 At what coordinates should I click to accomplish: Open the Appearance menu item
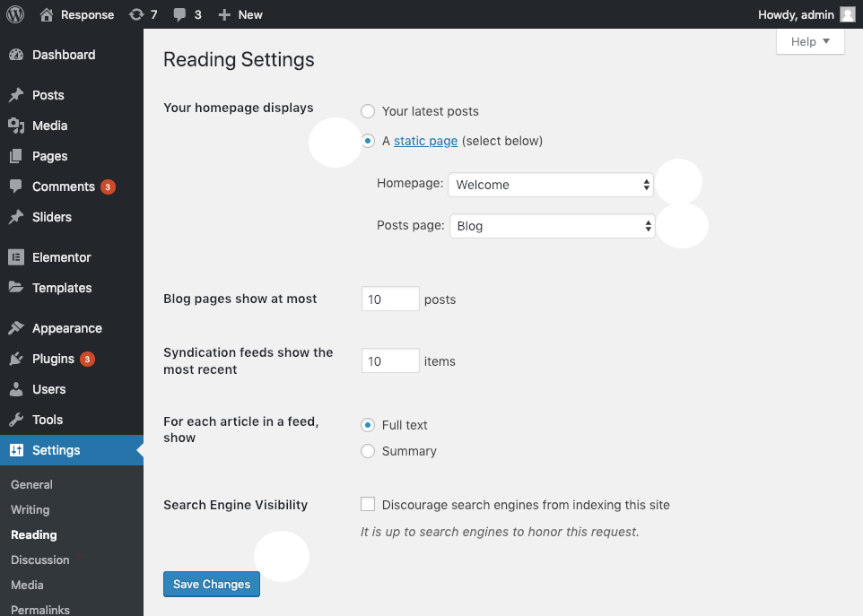[x=67, y=328]
